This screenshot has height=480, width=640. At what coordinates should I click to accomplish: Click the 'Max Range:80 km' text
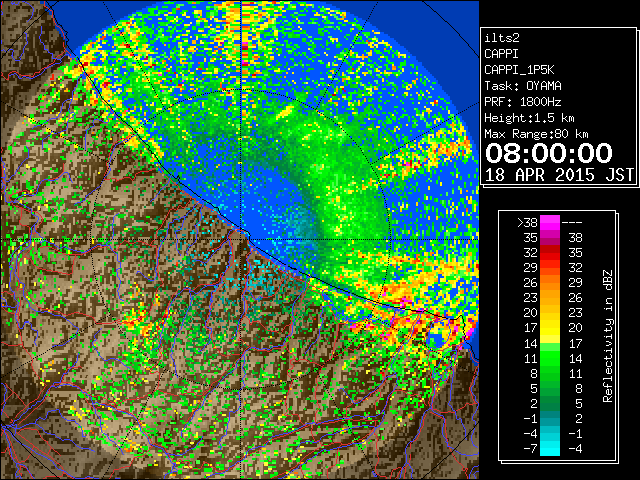coord(536,134)
